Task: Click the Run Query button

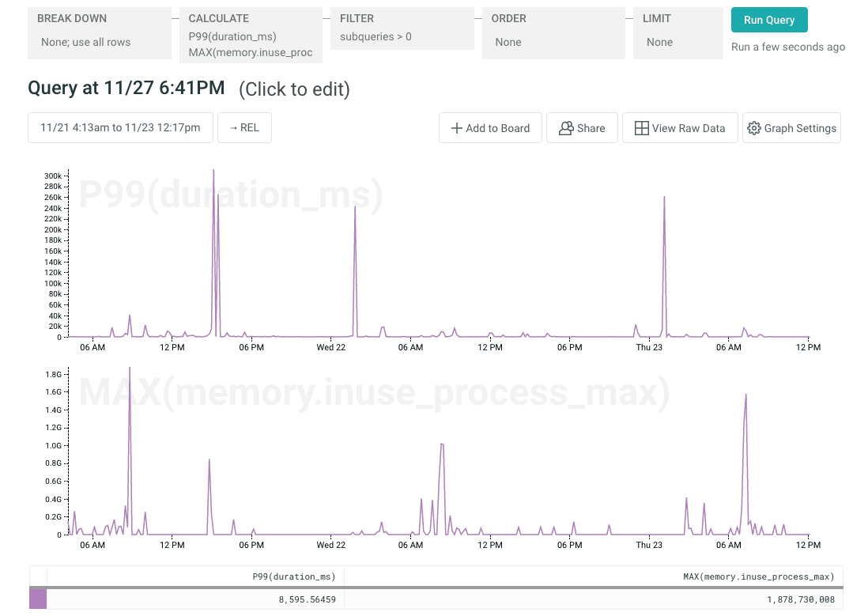Action: click(768, 20)
